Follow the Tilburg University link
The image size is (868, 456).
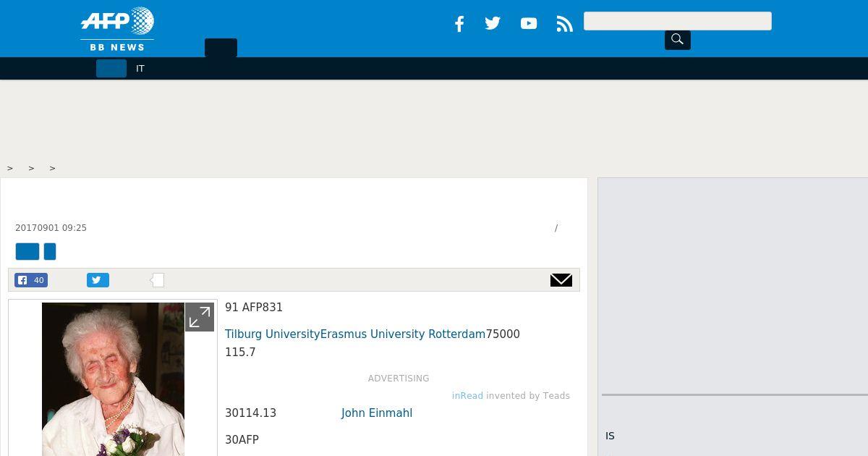[273, 334]
